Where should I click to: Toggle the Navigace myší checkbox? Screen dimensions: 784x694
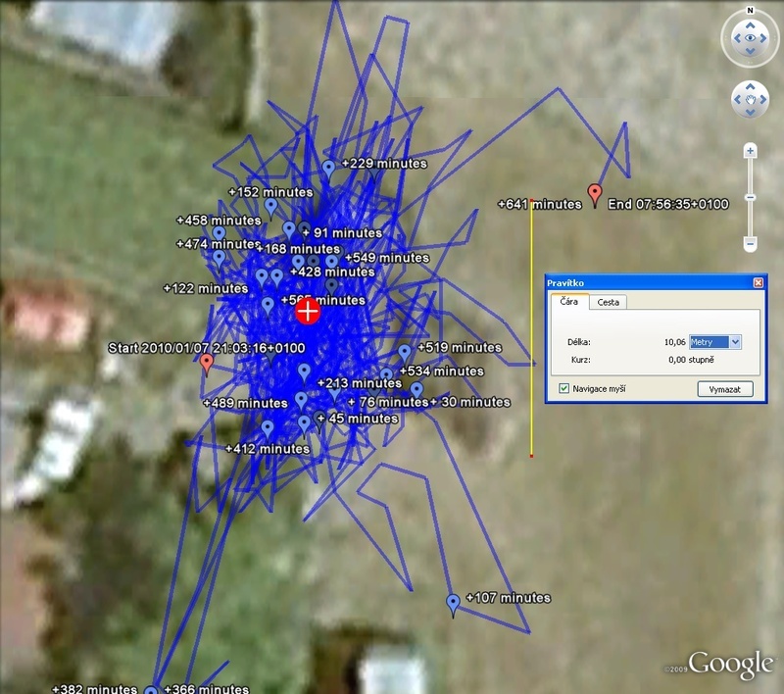point(563,389)
